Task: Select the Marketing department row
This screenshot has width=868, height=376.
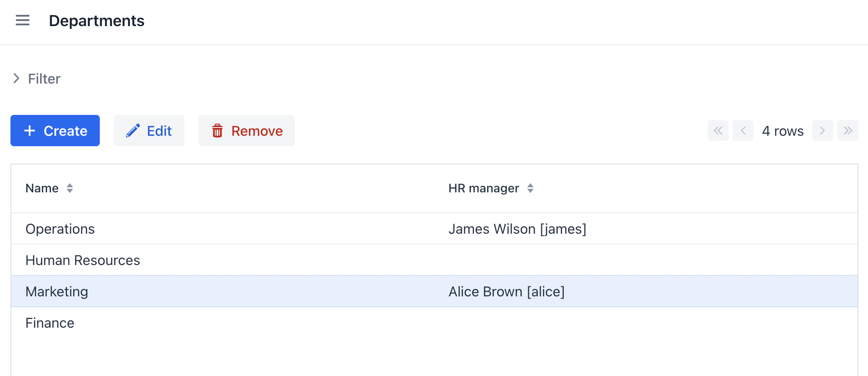Action: pyautogui.click(x=57, y=292)
